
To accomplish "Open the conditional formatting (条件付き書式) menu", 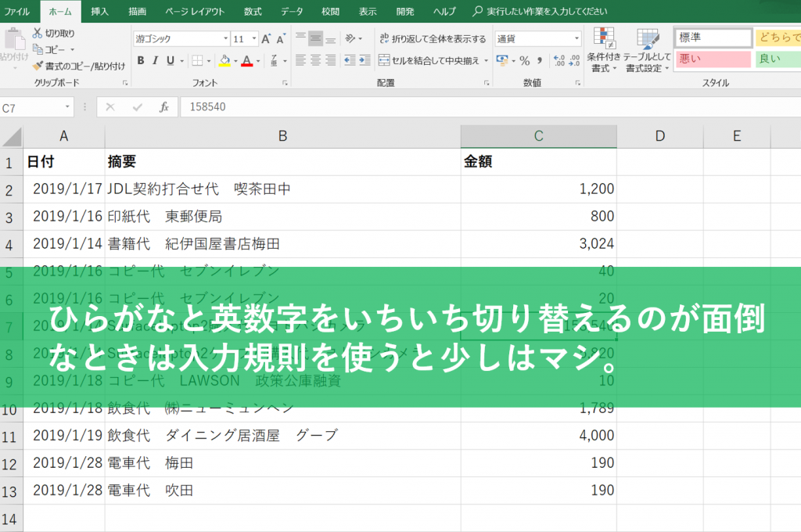I will [x=603, y=50].
